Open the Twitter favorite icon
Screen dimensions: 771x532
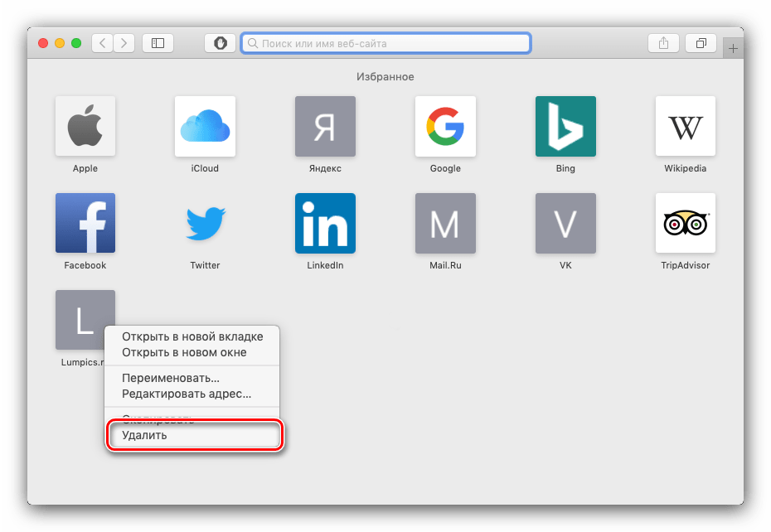click(205, 224)
